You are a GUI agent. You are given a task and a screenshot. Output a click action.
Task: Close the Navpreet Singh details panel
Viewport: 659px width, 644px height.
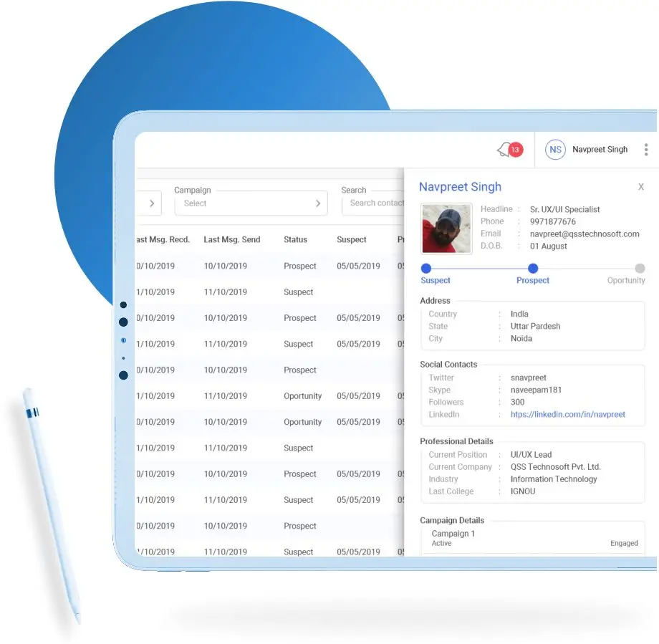640,187
